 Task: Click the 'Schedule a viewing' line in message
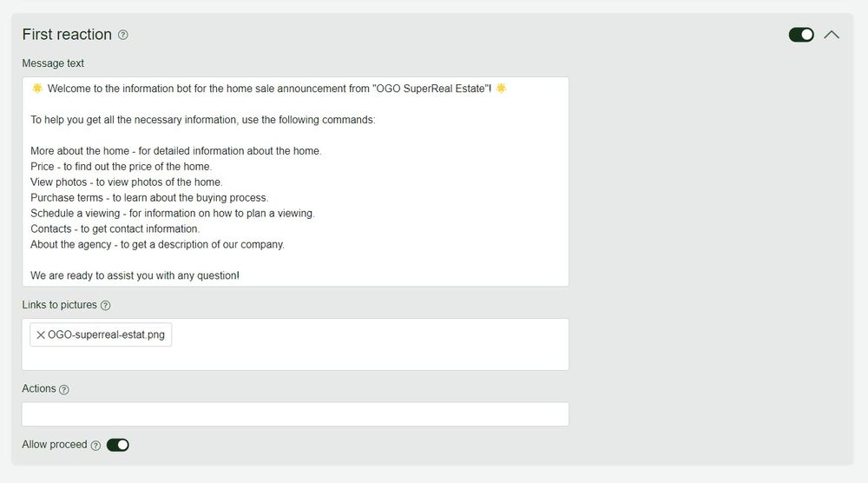(172, 214)
